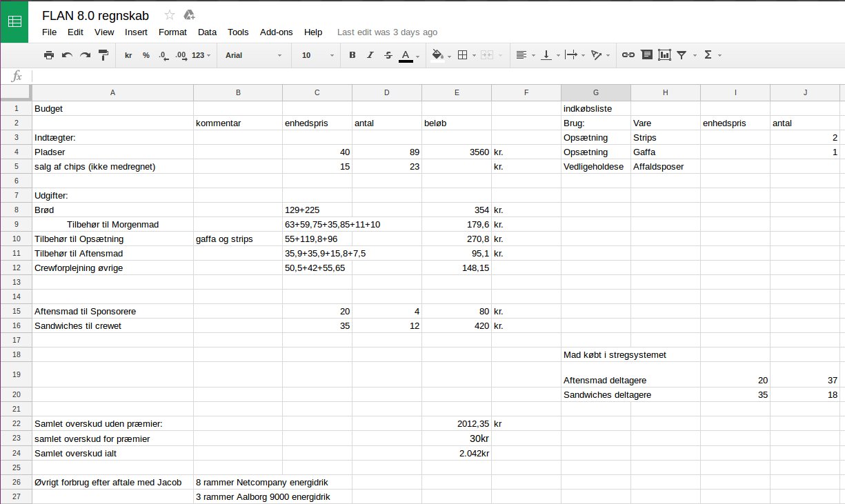Screen dimensions: 845x504
Task: Click the paint format roller icon
Action: 103,55
